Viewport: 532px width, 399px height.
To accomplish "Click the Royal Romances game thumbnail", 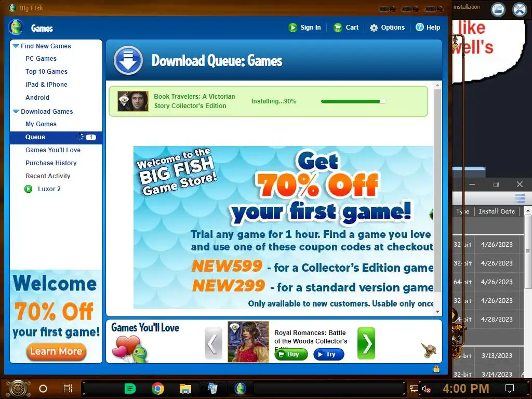I will point(248,342).
